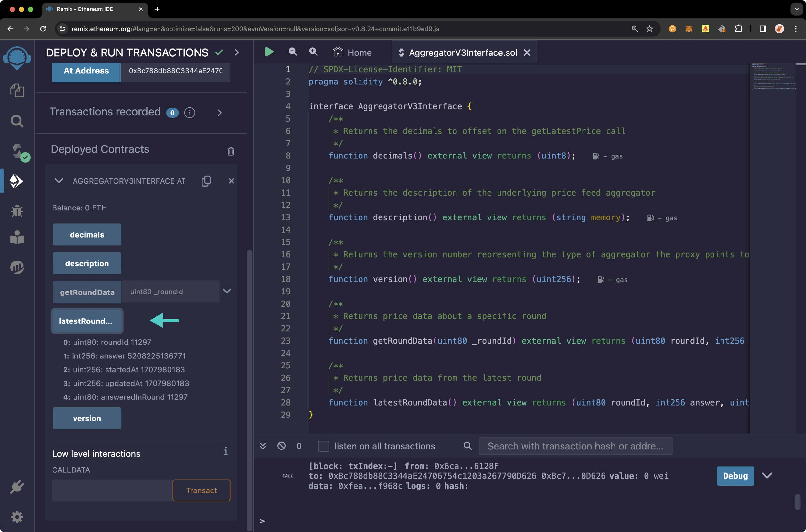This screenshot has width=806, height=532.
Task: Click the editor minimap preview
Action: pos(774,76)
